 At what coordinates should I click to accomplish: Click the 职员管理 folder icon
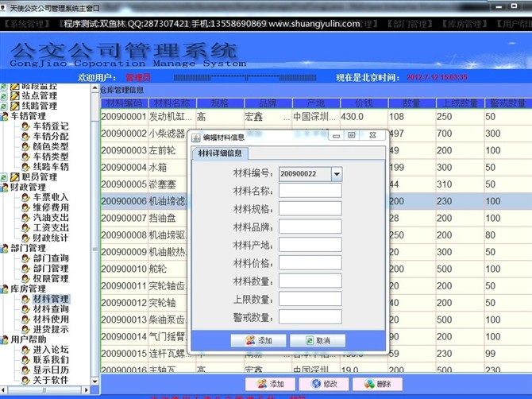pyautogui.click(x=14, y=177)
